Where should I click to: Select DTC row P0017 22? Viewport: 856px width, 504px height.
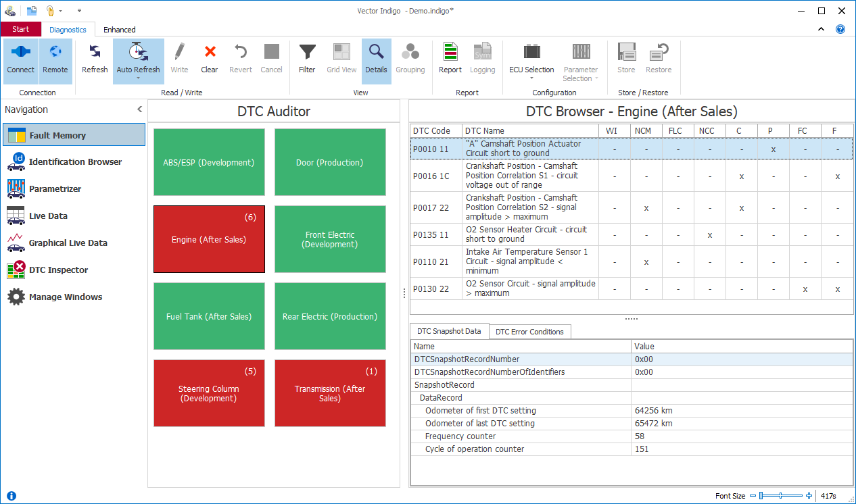[x=632, y=207]
